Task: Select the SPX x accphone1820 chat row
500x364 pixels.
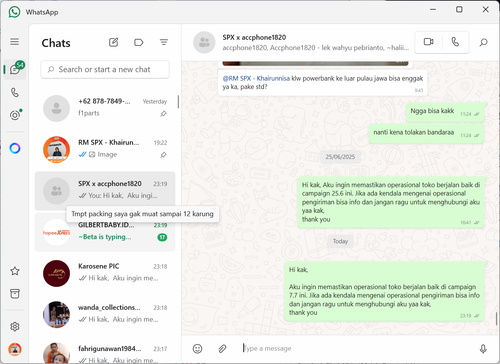Action: pos(105,190)
